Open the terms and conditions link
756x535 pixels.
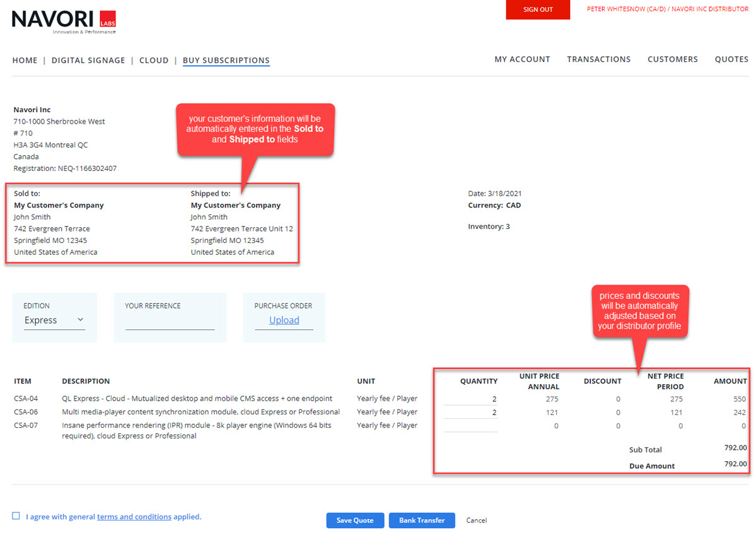134,517
